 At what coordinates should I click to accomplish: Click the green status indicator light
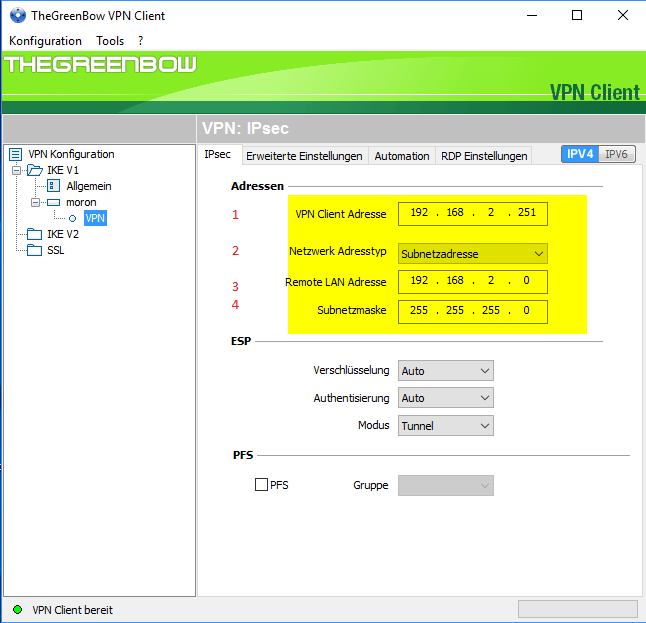[x=17, y=609]
